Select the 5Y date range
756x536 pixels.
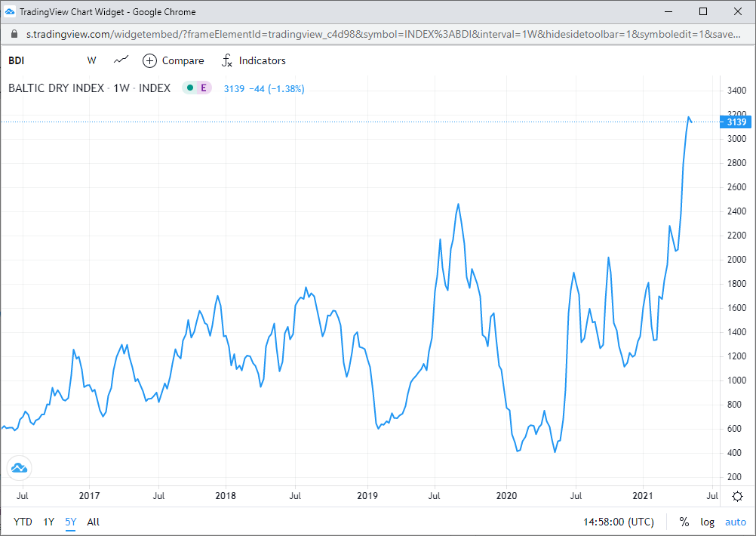[70, 522]
